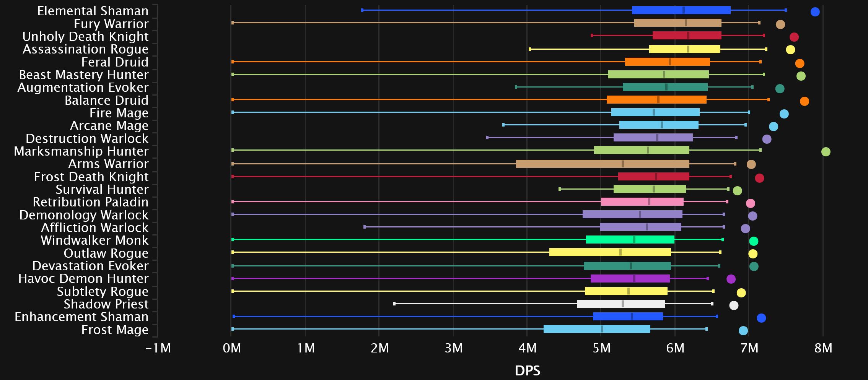Click the Frost Mage outlier dot

click(743, 331)
